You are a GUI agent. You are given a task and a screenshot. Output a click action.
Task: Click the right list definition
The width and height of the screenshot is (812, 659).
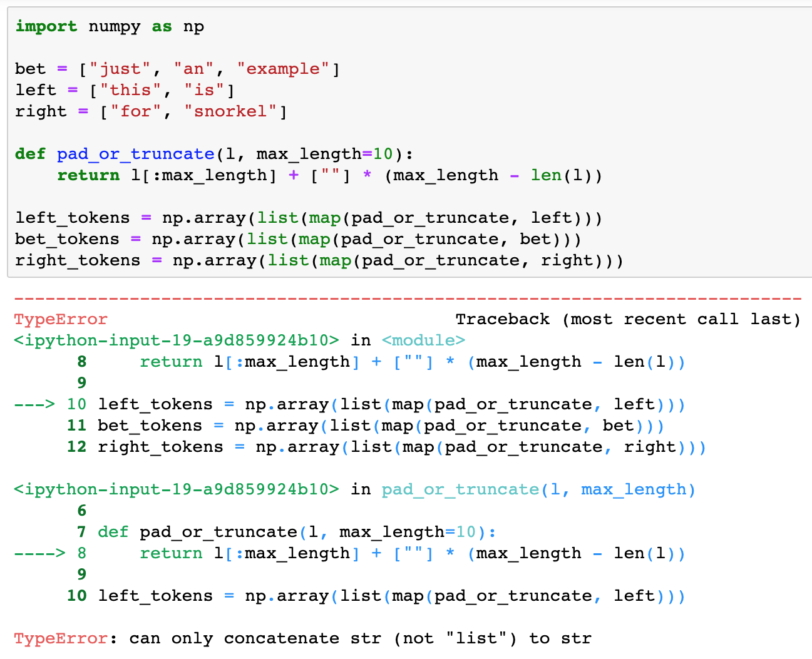click(150, 111)
